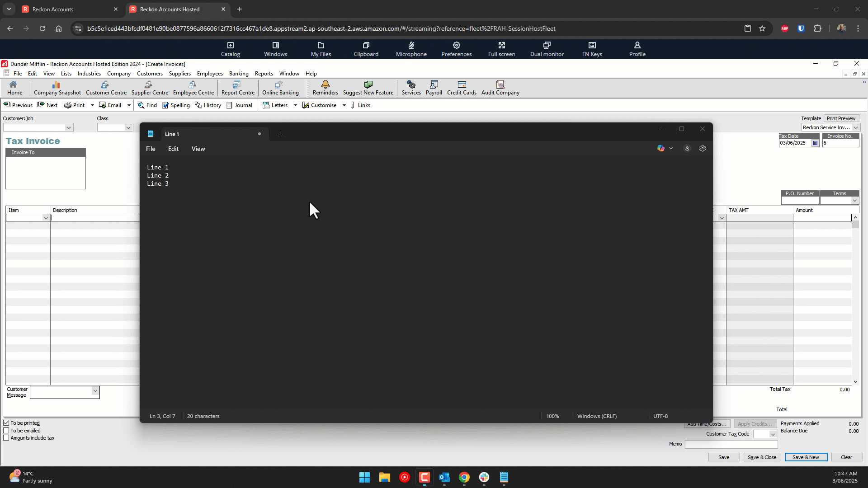Open File Explorer from the taskbar

click(384, 477)
